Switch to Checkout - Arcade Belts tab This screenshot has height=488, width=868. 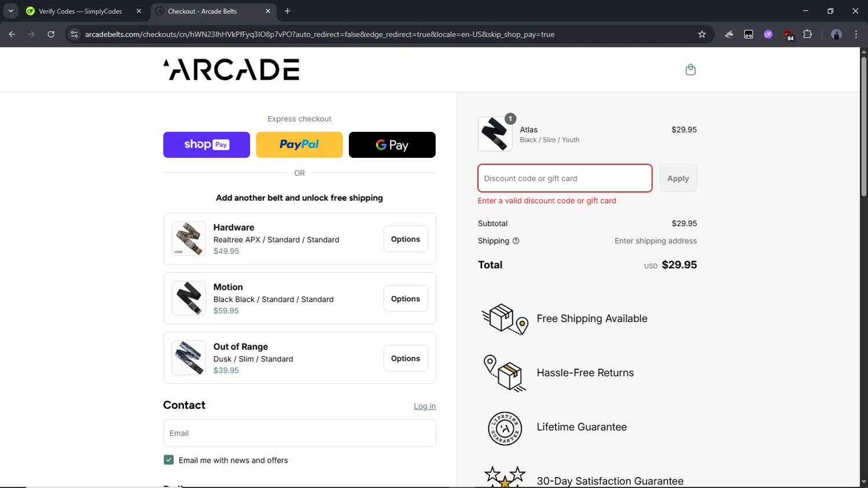pyautogui.click(x=203, y=11)
